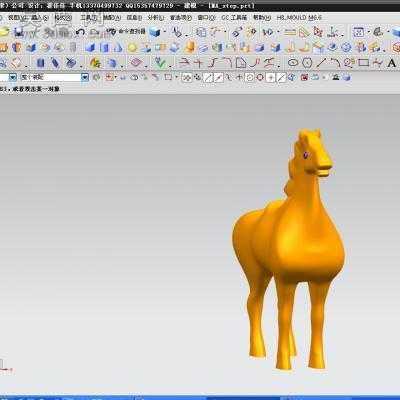
Task: Toggle the Arc Center snap option
Action: 249,78
